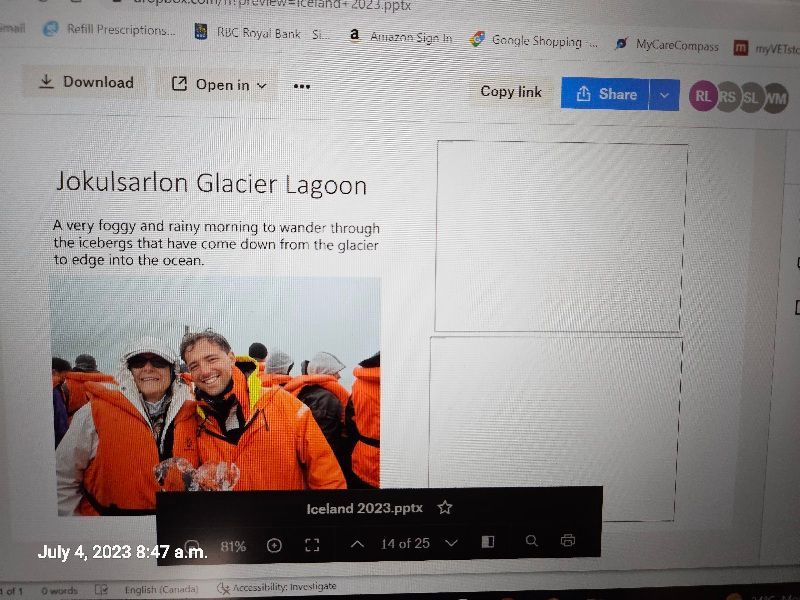Image resolution: width=800 pixels, height=600 pixels.
Task: Click the Jokulsarlon Glacier Lagoon title
Action: pyautogui.click(x=211, y=183)
